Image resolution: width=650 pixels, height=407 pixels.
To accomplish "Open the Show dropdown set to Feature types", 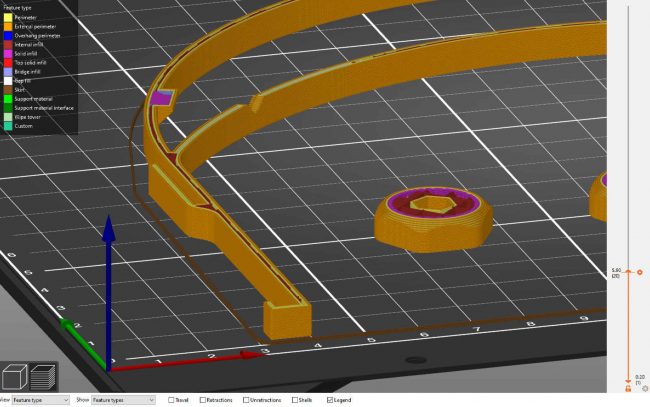I will click(122, 400).
